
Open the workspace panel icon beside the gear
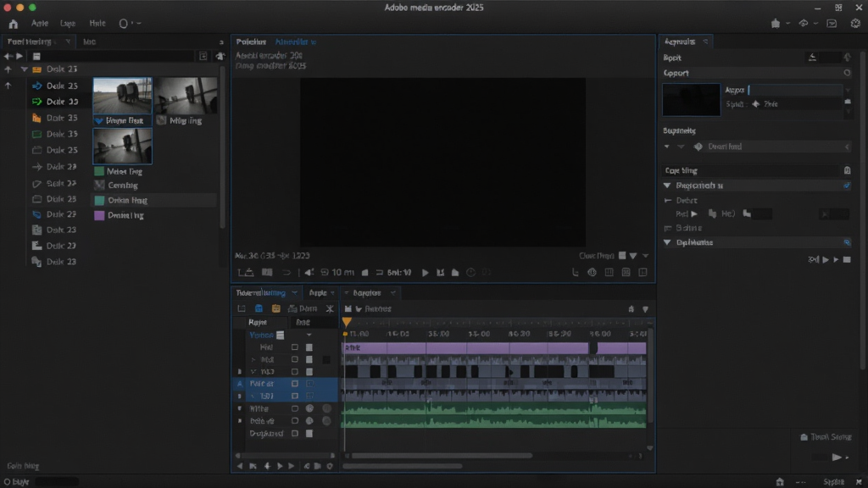(832, 23)
